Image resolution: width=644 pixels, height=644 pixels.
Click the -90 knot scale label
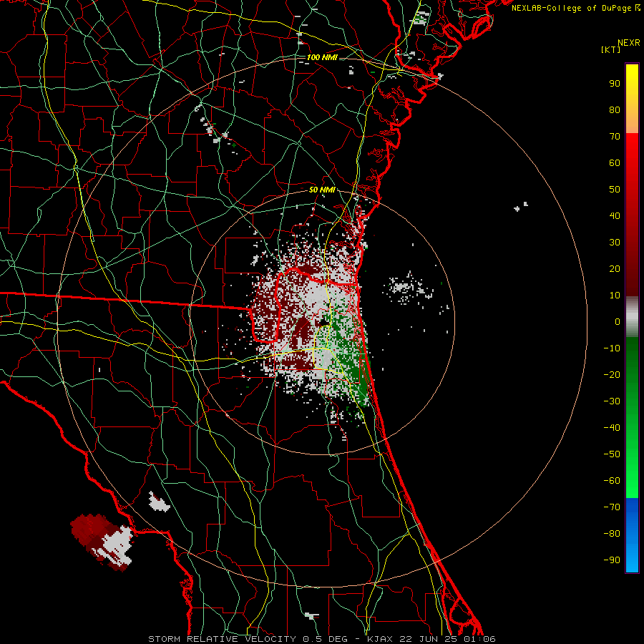(x=612, y=560)
